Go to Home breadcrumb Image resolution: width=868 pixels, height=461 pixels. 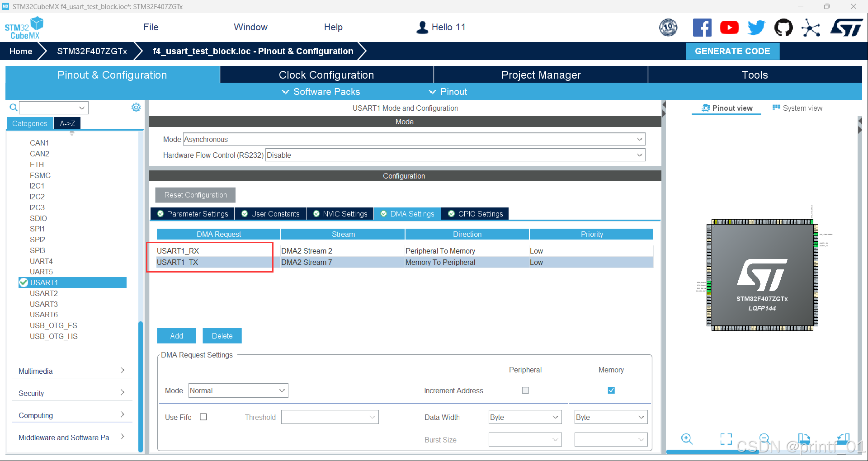point(21,51)
